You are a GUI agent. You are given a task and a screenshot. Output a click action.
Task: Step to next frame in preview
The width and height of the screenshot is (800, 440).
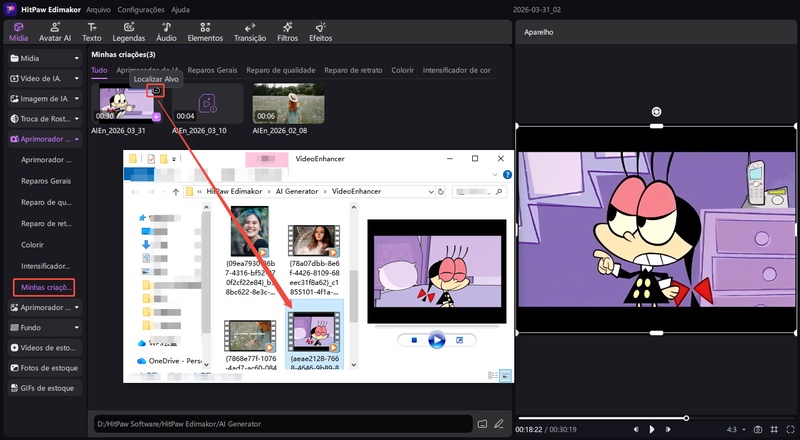point(668,429)
